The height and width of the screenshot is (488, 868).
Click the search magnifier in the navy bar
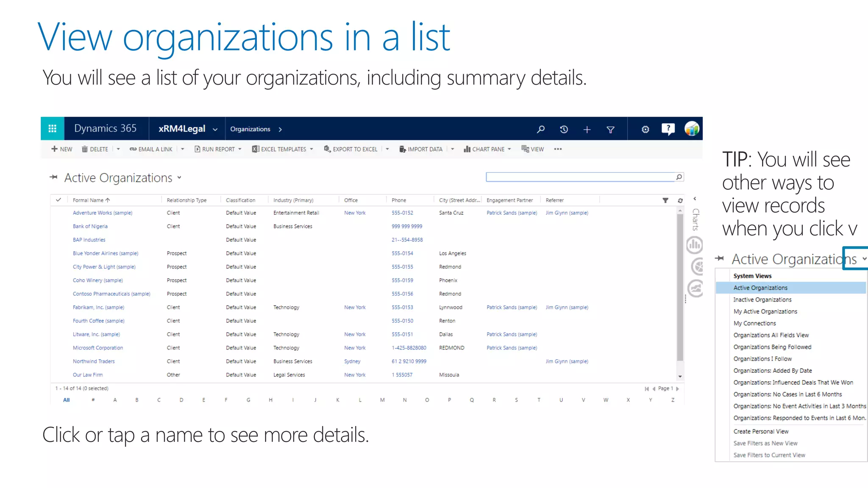pos(541,129)
